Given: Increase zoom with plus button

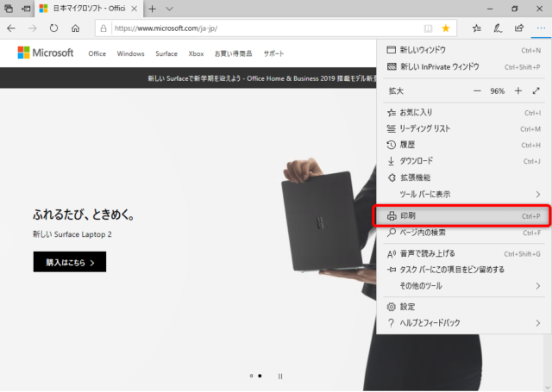Looking at the screenshot, I should tap(517, 91).
